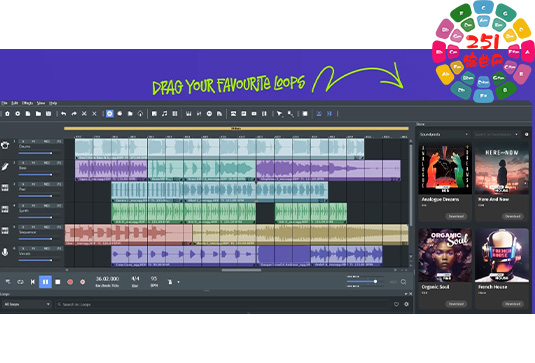Open the Effects menu
The width and height of the screenshot is (535, 363).
[x=27, y=103]
